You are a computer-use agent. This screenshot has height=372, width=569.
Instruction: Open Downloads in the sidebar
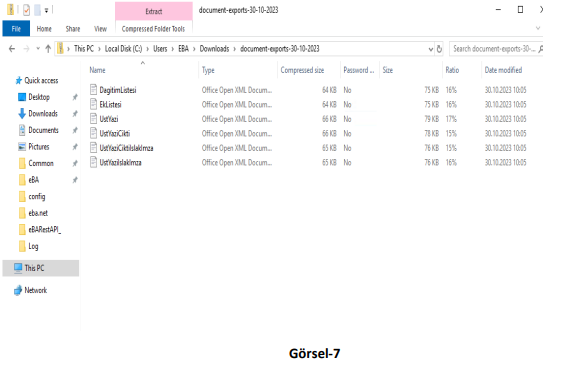pyautogui.click(x=43, y=114)
